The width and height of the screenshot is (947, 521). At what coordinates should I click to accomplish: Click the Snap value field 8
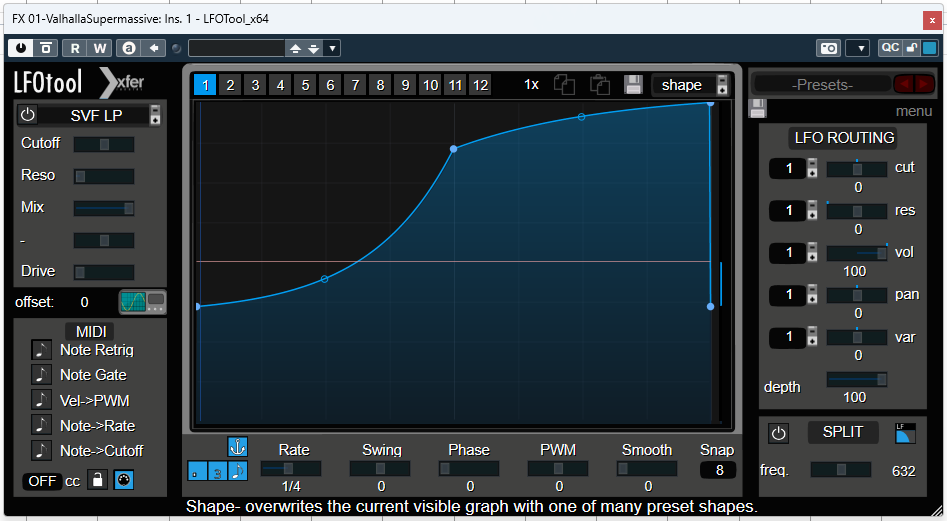coord(718,470)
